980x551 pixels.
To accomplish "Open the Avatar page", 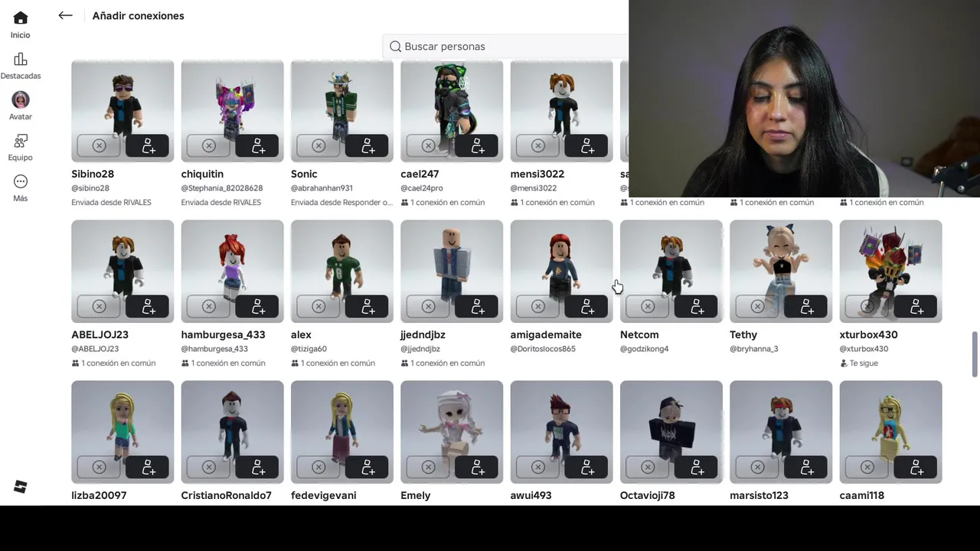I will pos(21,106).
